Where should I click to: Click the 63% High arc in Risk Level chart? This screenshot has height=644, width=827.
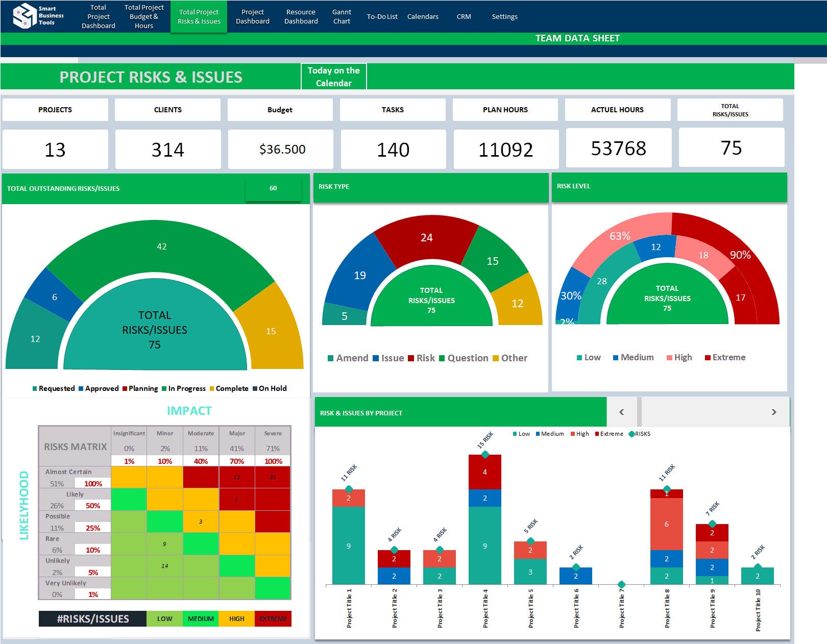pyautogui.click(x=620, y=236)
